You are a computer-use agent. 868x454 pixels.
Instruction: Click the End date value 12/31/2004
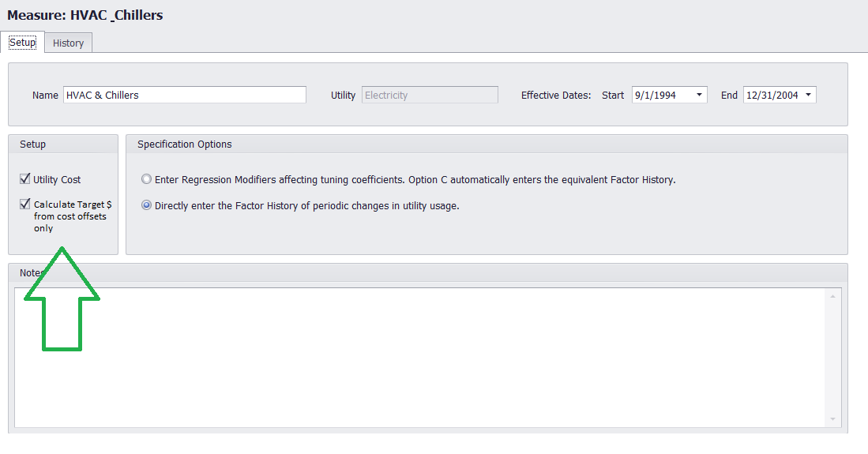[x=772, y=96]
